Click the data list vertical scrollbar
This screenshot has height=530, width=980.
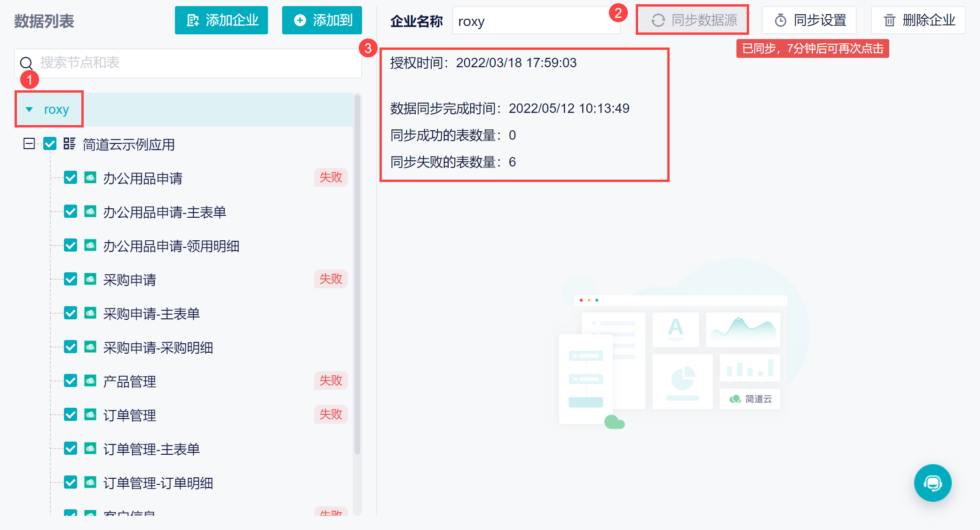click(x=357, y=273)
